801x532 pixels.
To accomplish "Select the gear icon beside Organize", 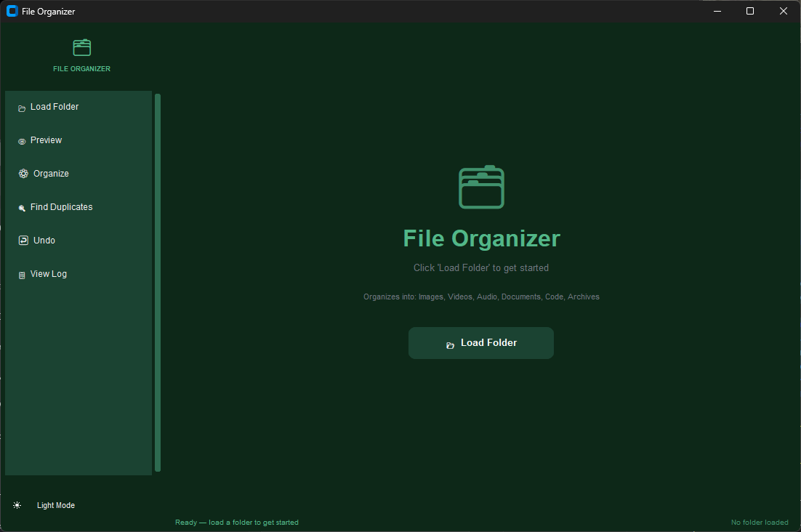I will tap(23, 174).
